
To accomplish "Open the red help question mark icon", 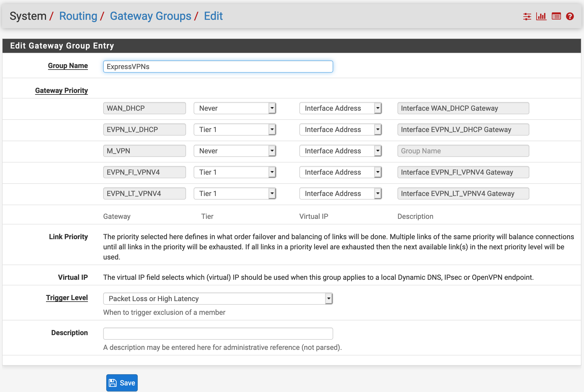I will tap(570, 17).
